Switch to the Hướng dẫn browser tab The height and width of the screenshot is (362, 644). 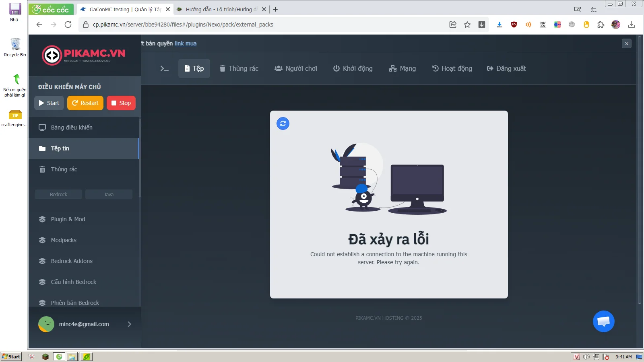(x=219, y=9)
